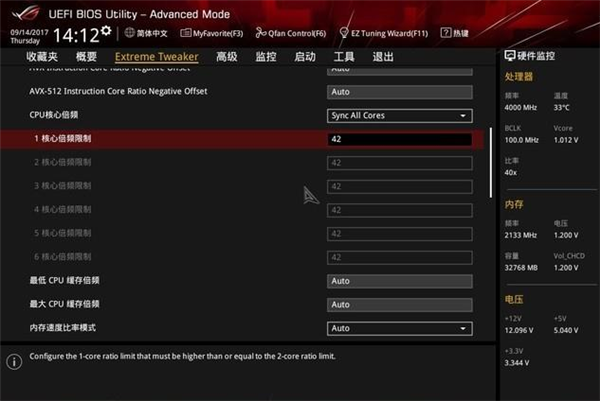Click the settings list scrollbar thumb
The width and height of the screenshot is (600, 401).
(x=491, y=162)
